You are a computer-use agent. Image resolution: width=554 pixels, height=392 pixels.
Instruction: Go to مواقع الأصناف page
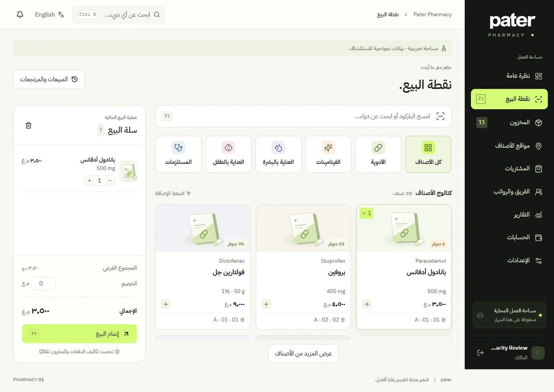509,146
